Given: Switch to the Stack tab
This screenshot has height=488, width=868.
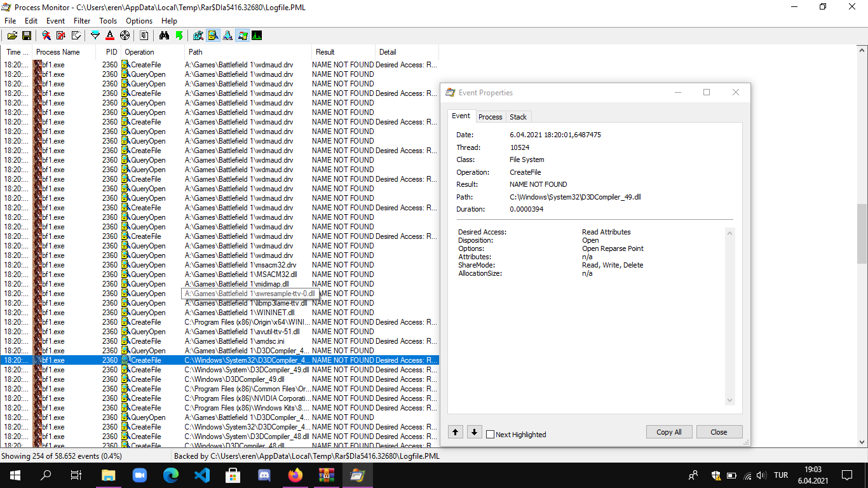Looking at the screenshot, I should click(x=519, y=117).
